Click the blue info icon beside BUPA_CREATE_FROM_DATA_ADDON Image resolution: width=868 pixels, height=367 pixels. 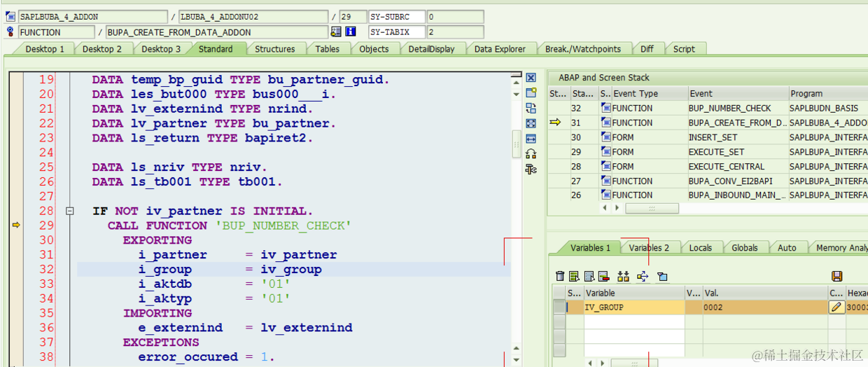point(351,32)
